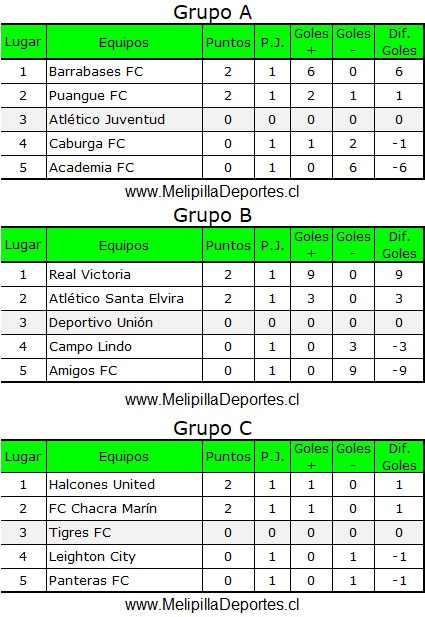Open MelipillaDeportes.cl link below Grupo A
The width and height of the screenshot is (425, 617).
tap(212, 192)
